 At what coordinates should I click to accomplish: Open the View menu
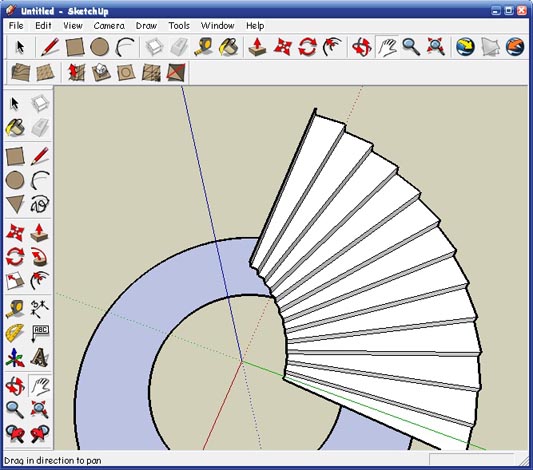click(x=73, y=26)
